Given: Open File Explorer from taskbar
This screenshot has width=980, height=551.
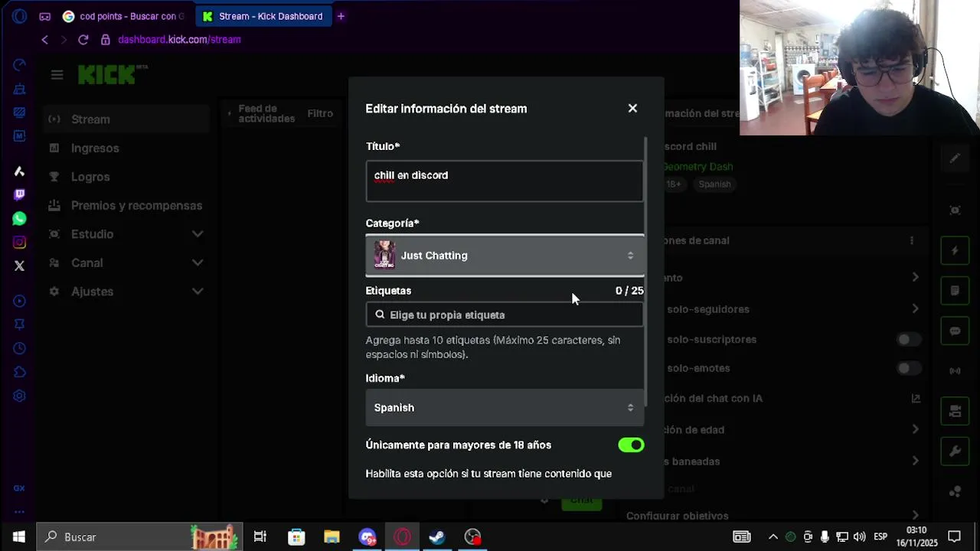Looking at the screenshot, I should click(x=332, y=537).
